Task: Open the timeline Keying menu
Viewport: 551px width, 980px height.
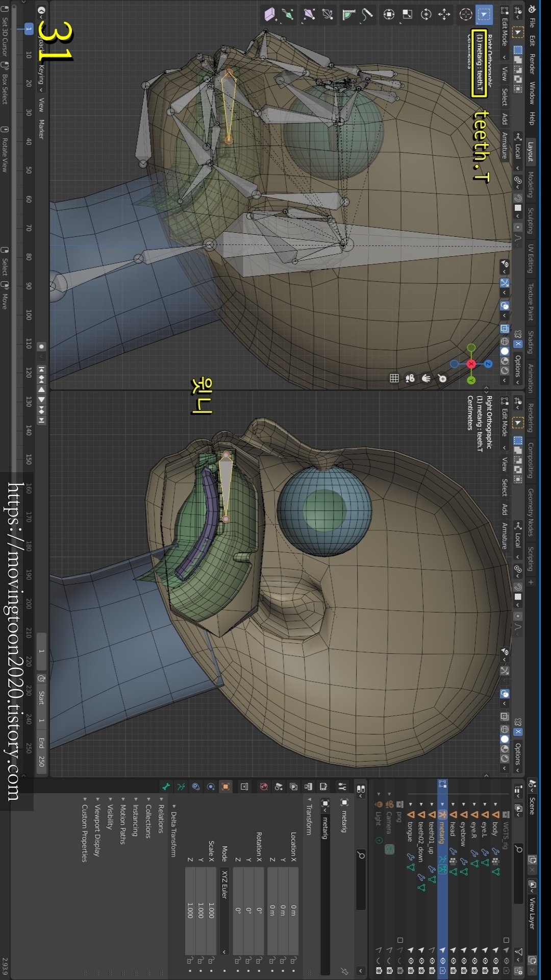Action: tap(41, 78)
